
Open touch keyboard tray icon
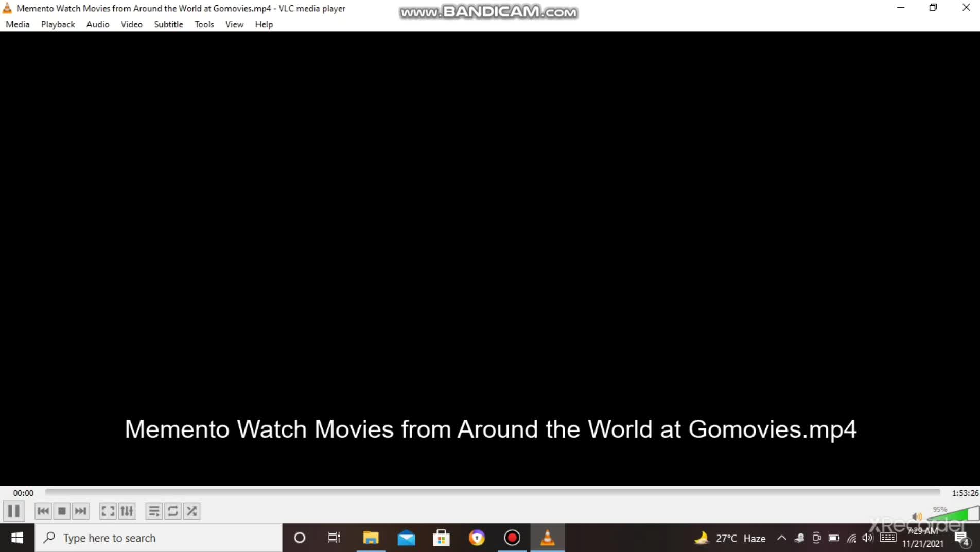pos(888,538)
